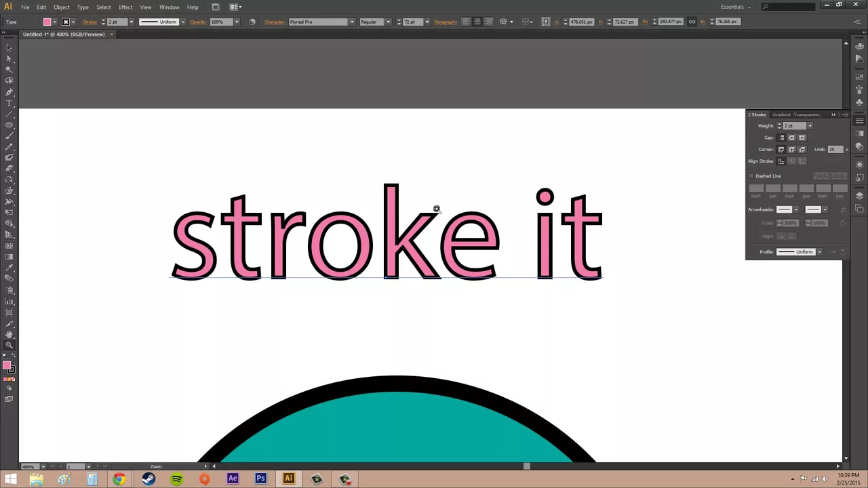Image resolution: width=868 pixels, height=488 pixels.
Task: Click the pink fill color swatch in control bar
Action: [47, 22]
